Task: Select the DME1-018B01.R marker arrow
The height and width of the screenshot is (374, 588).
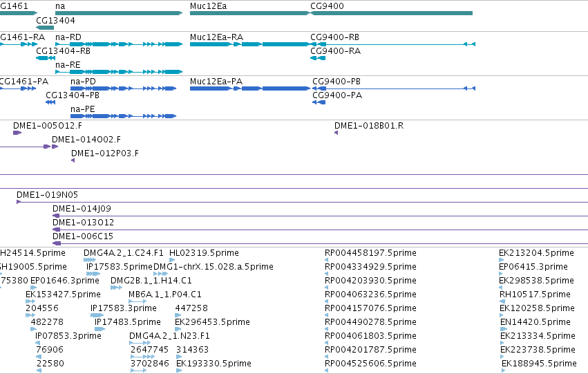Action: coord(336,133)
